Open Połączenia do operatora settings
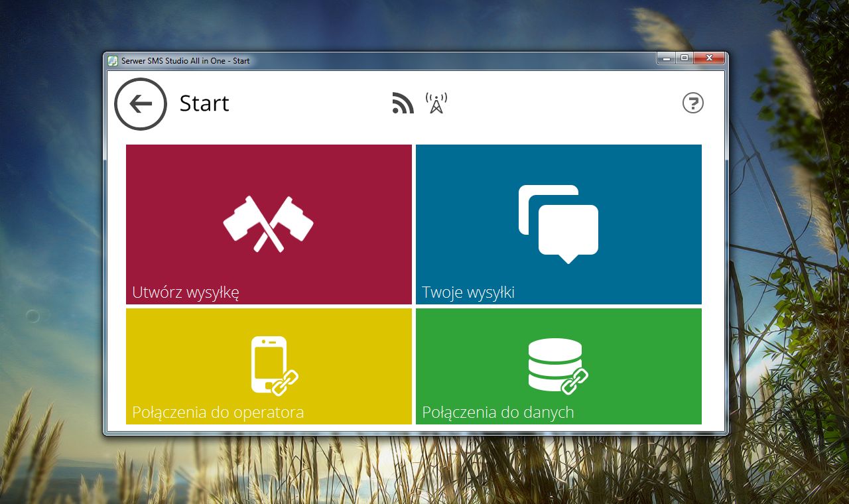 click(268, 365)
